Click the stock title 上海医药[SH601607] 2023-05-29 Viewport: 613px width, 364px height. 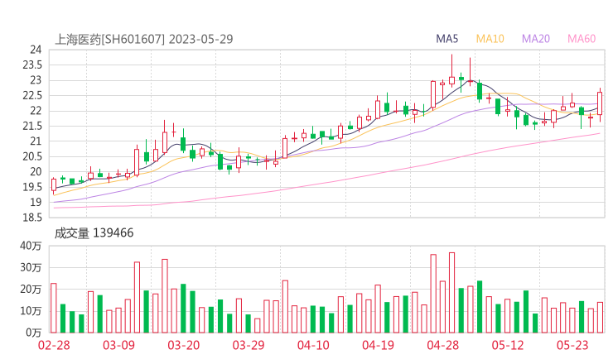tap(144, 39)
